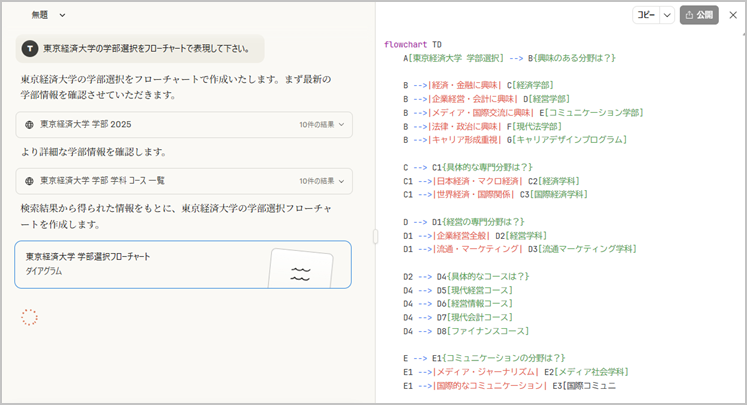This screenshot has height=405, width=747.
Task: Click the diagram thumbnail on the artifact card
Action: point(300,269)
